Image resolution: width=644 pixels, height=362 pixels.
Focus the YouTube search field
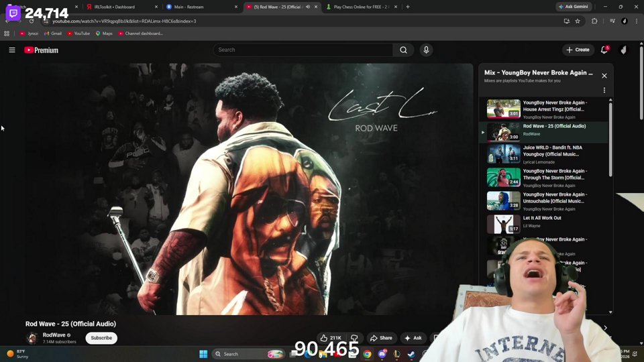point(303,50)
